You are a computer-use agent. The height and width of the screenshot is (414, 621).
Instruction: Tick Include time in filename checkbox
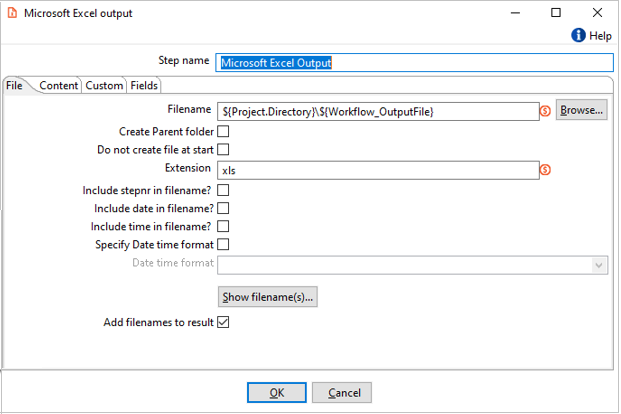click(223, 227)
